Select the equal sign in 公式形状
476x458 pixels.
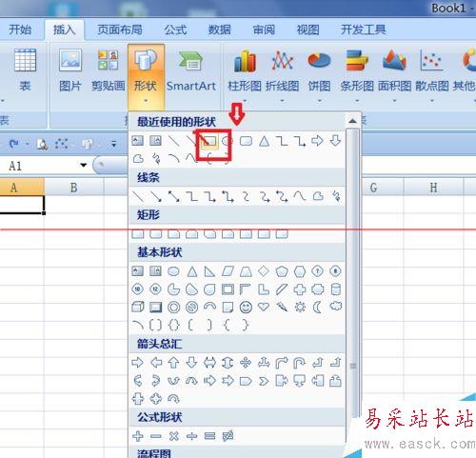(209, 436)
